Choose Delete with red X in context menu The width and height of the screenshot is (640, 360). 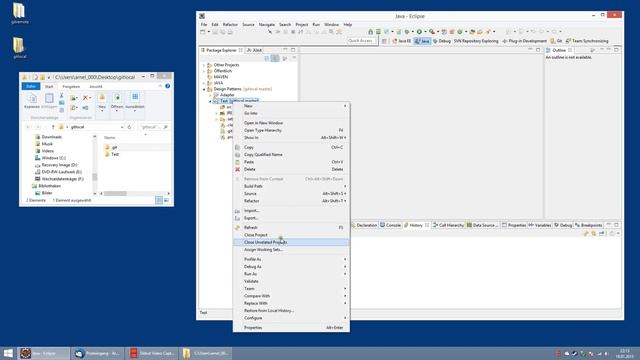(x=291, y=169)
